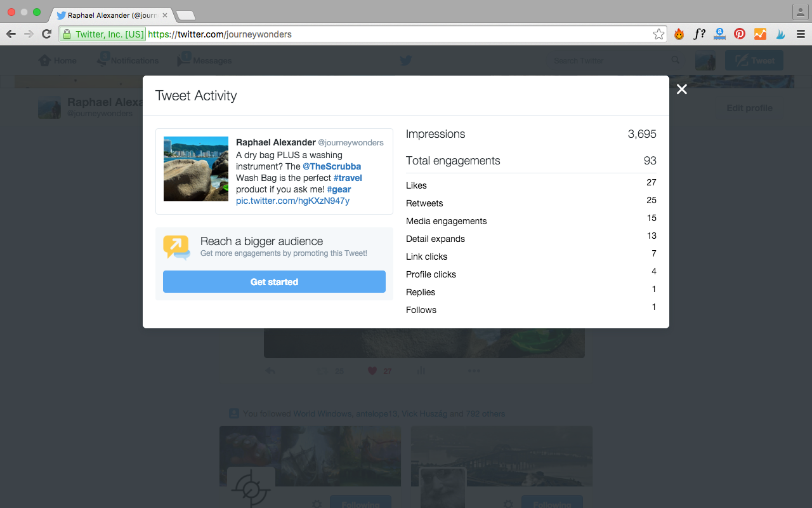Open the @journeywonders handle in the tweet
This screenshot has width=812, height=508.
(350, 143)
